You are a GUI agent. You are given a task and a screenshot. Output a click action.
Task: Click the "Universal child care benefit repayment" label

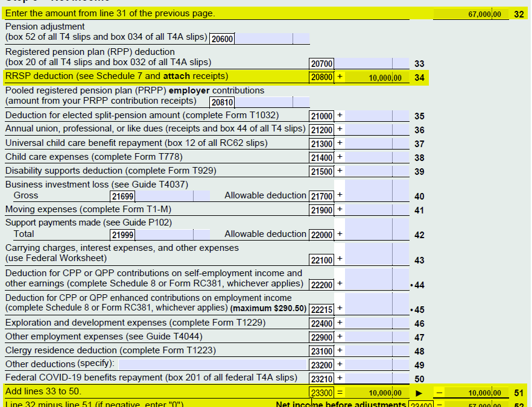[x=84, y=143]
